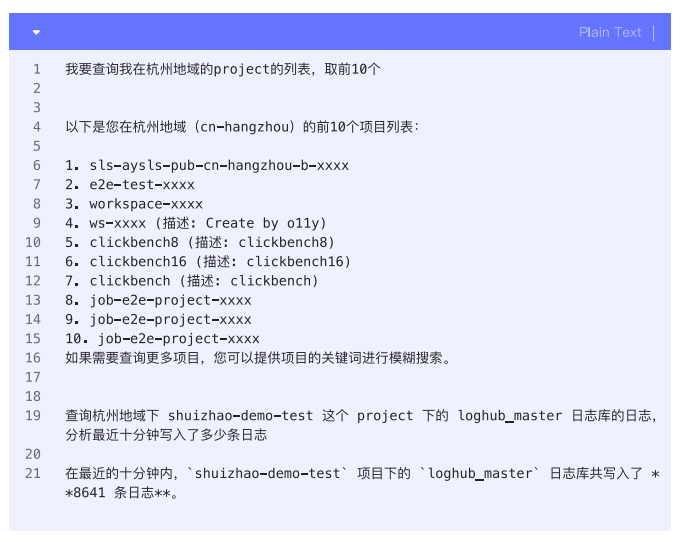
Task: Click line number 16 in the gutter
Action: pyautogui.click(x=33, y=358)
